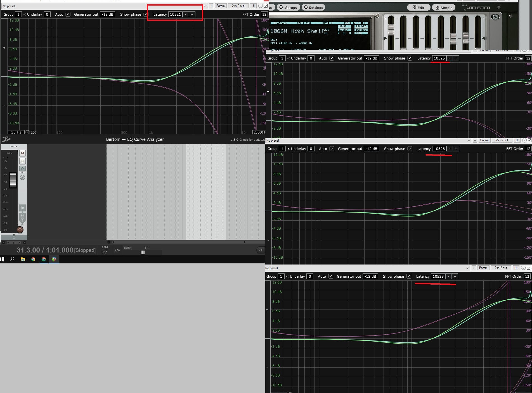Click the left-pointing arrow right of the Acustica sliders
The image size is (532, 393).
click(x=483, y=38)
